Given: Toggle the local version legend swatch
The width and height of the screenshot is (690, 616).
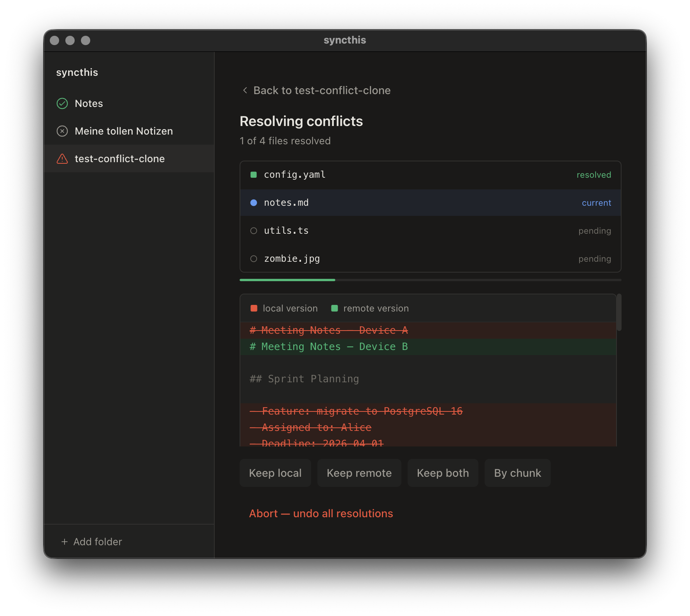Looking at the screenshot, I should point(254,308).
